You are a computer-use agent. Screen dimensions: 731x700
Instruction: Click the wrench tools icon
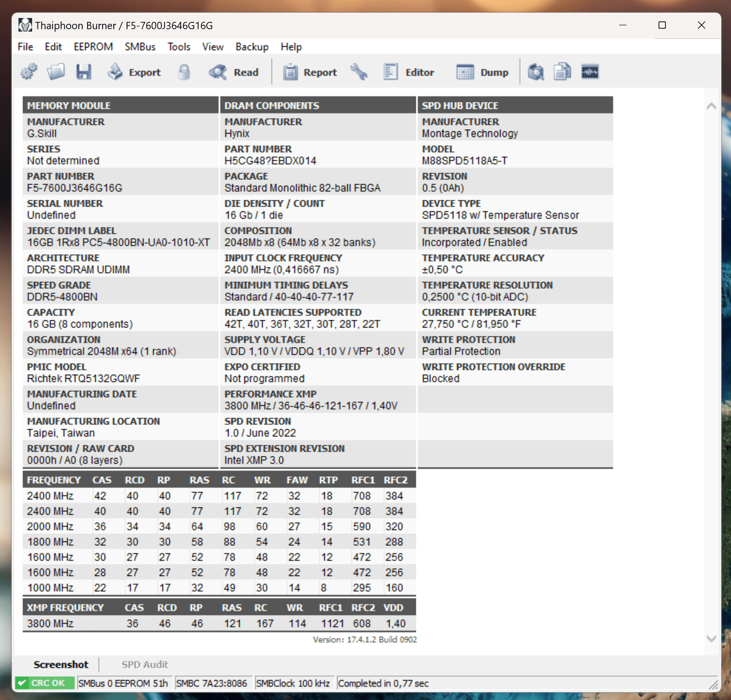click(359, 72)
